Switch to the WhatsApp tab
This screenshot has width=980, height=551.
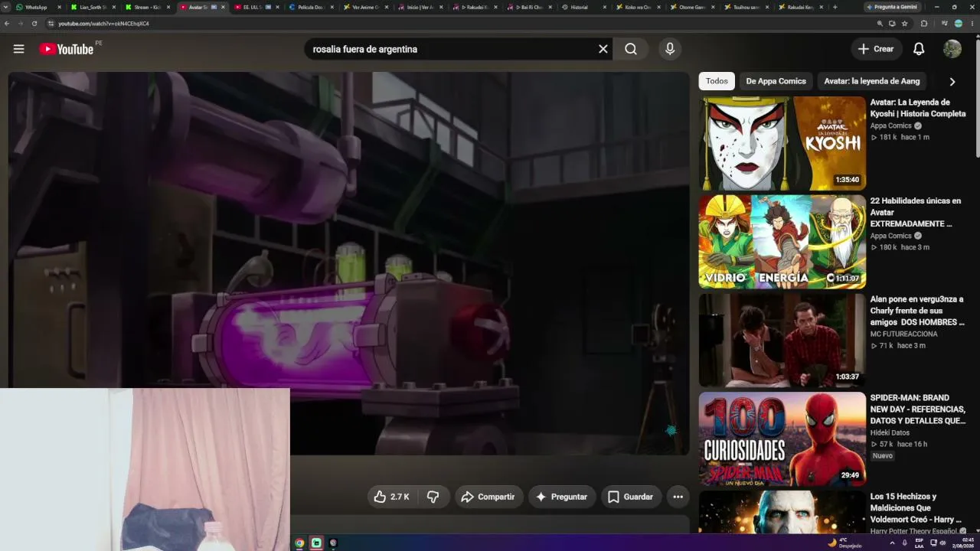[39, 7]
